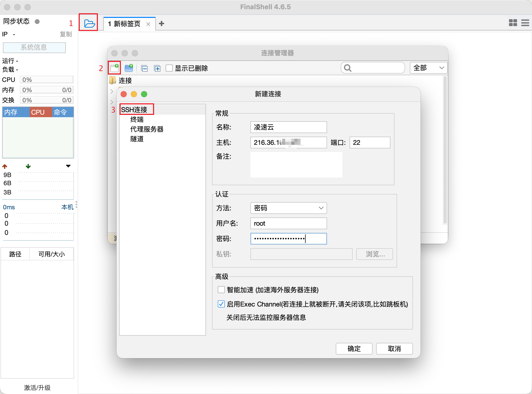Click the 路径 column header
This screenshot has height=394, width=532.
[15, 254]
